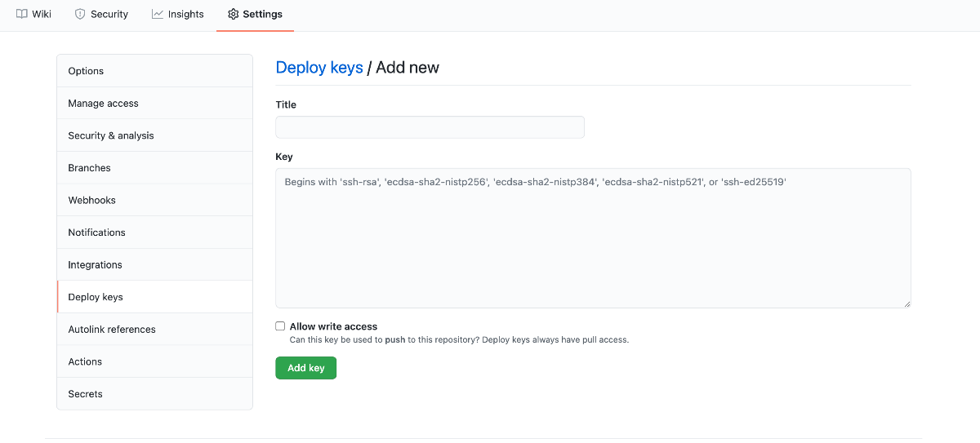Open Secrets in the sidebar
Screen dimensions: 980x443
pos(154,393)
